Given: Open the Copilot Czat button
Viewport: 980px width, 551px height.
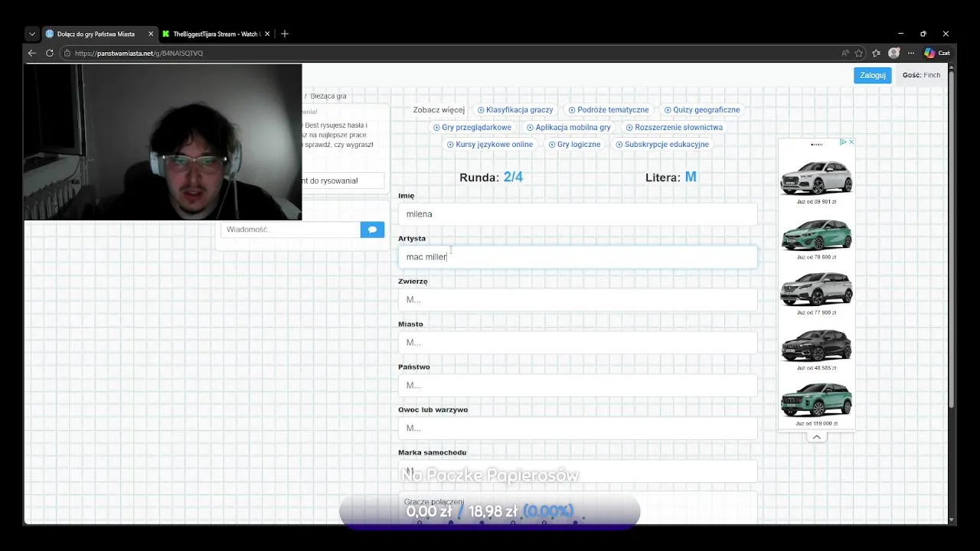Looking at the screenshot, I should [x=937, y=53].
